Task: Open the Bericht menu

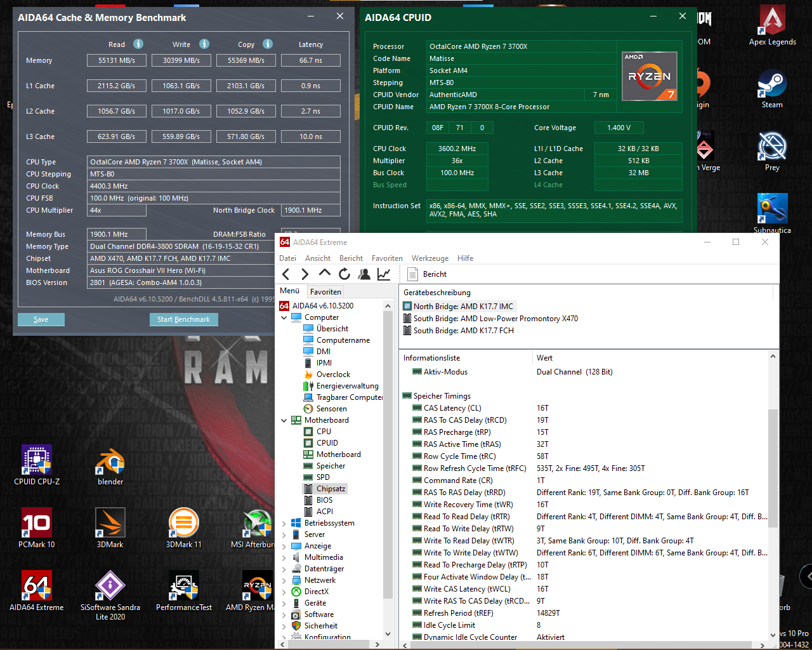Action: (x=351, y=258)
